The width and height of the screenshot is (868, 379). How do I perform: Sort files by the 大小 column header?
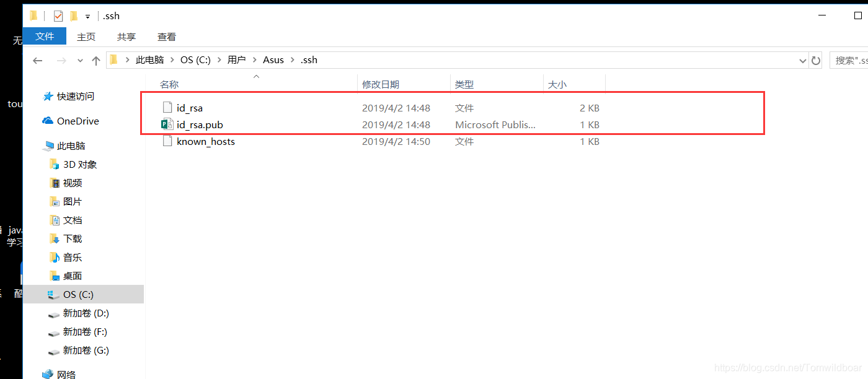point(557,84)
